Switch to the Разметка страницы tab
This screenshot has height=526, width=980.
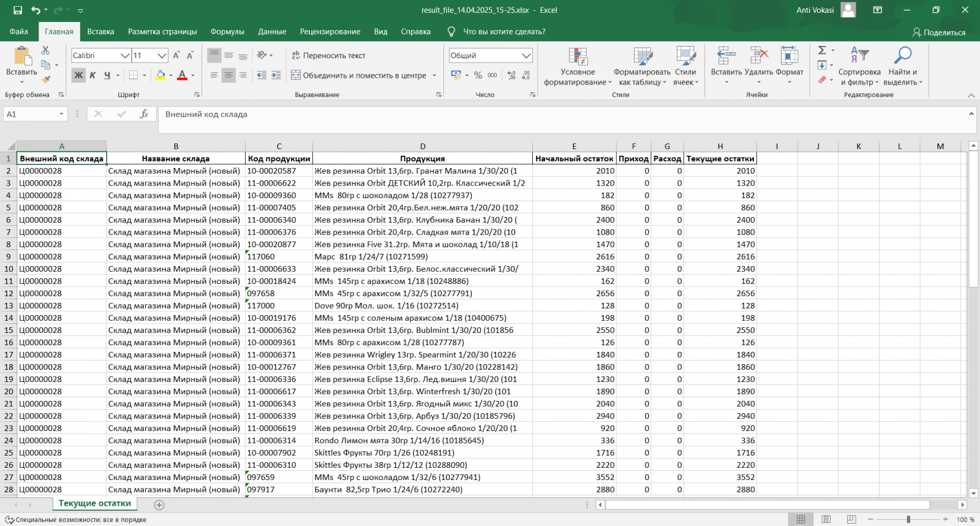162,32
